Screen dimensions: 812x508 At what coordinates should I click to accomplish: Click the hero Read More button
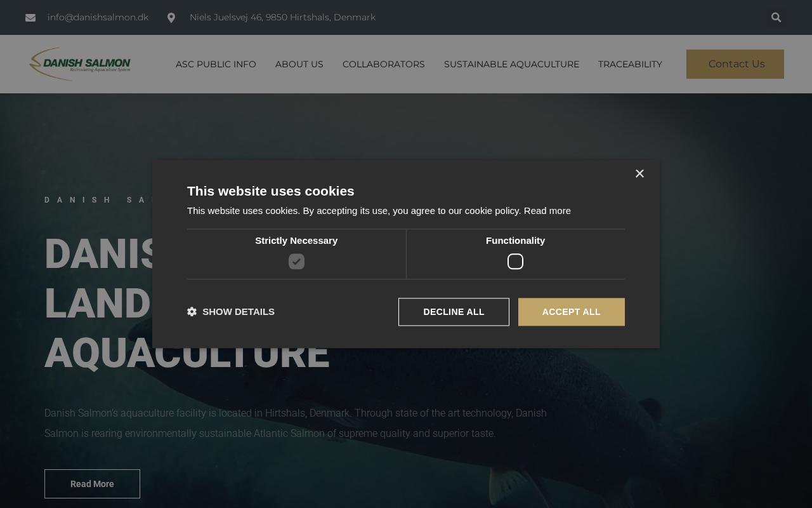(92, 484)
